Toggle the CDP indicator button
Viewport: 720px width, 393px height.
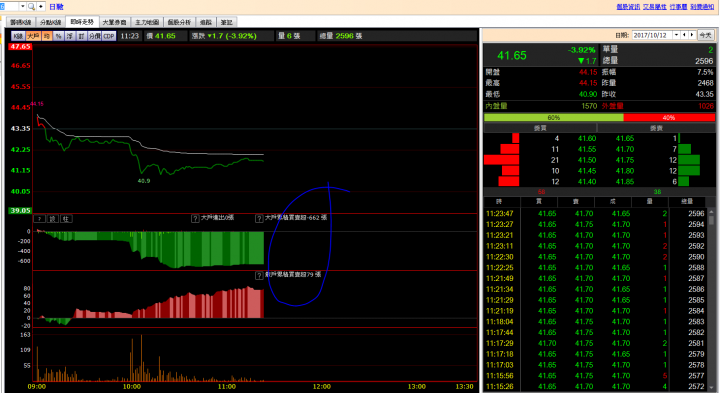[x=109, y=36]
